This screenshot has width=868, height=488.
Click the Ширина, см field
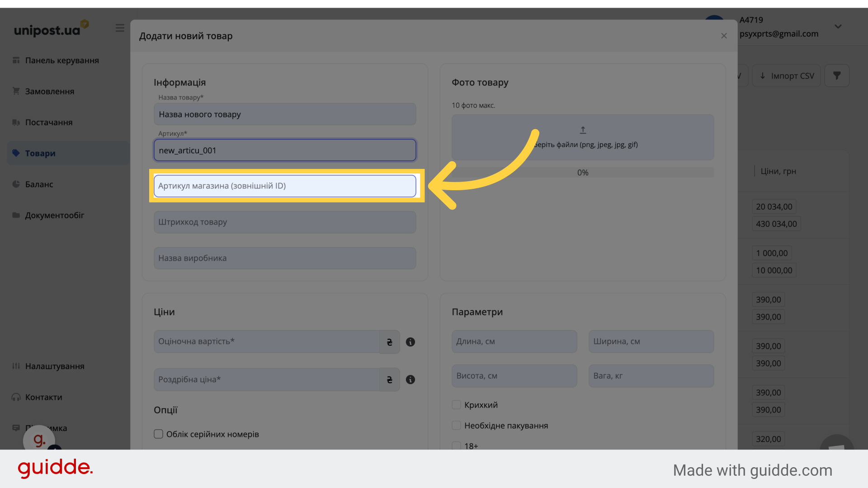(x=651, y=342)
